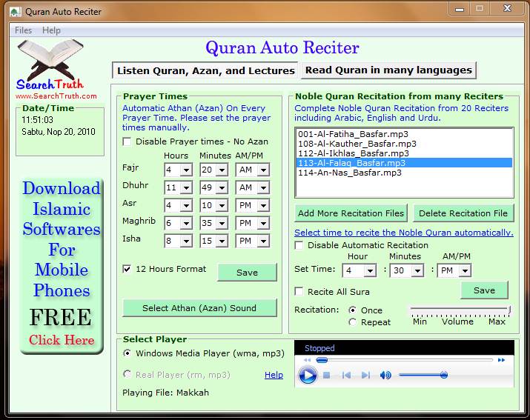Screen dimensions: 530x420
Task: Enable Disable Automatic Recitation checkbox
Action: coord(299,245)
